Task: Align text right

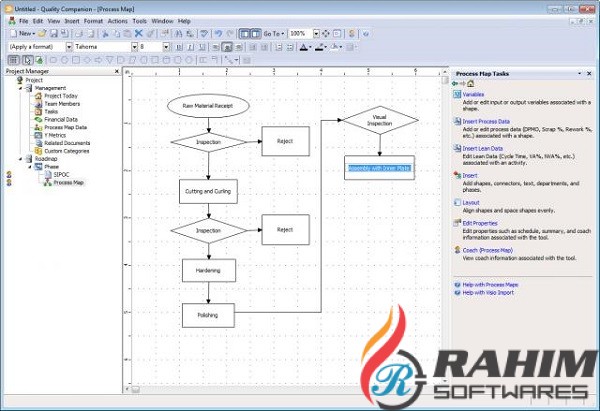Action: pos(239,47)
